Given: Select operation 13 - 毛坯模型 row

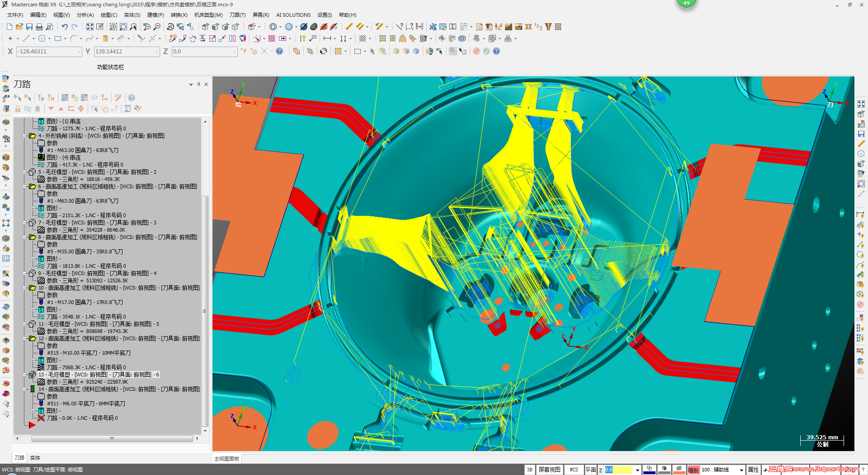Looking at the screenshot, I should coord(99,375).
